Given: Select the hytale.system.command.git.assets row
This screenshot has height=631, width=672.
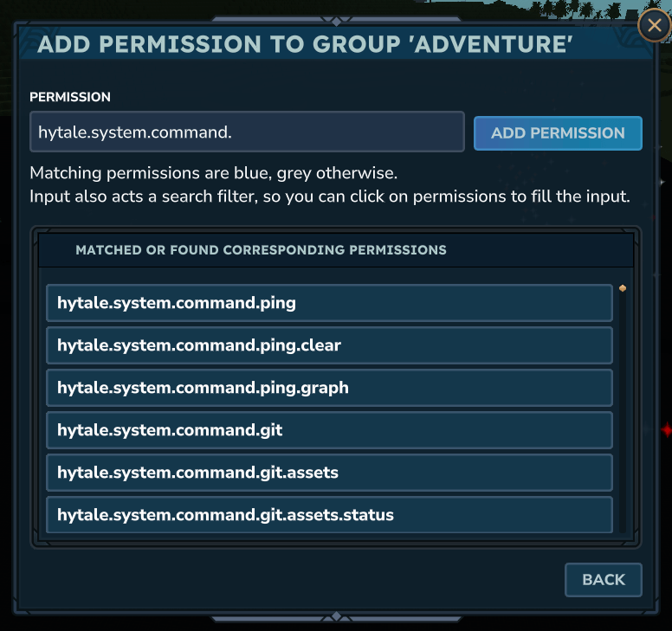Looking at the screenshot, I should coord(329,473).
